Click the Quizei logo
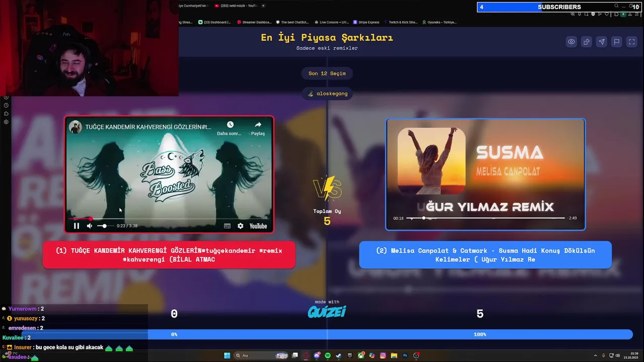Viewport: 644px width, 362px height. coord(327,312)
